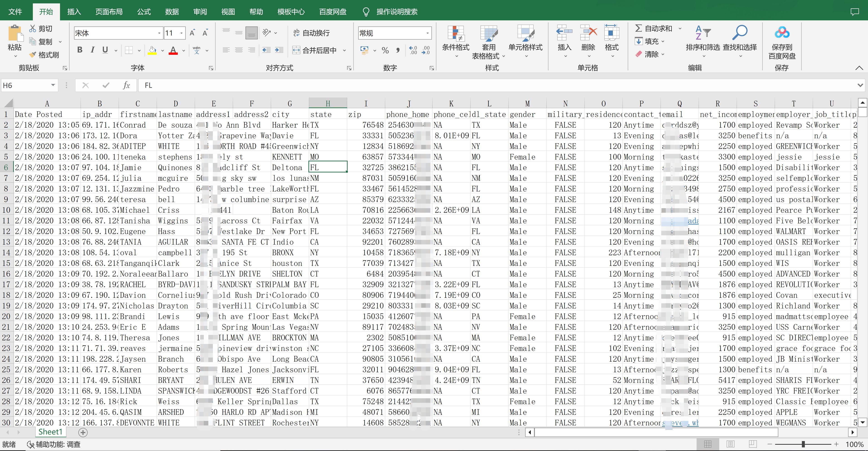Expand the borders dropdown arrow

point(139,50)
